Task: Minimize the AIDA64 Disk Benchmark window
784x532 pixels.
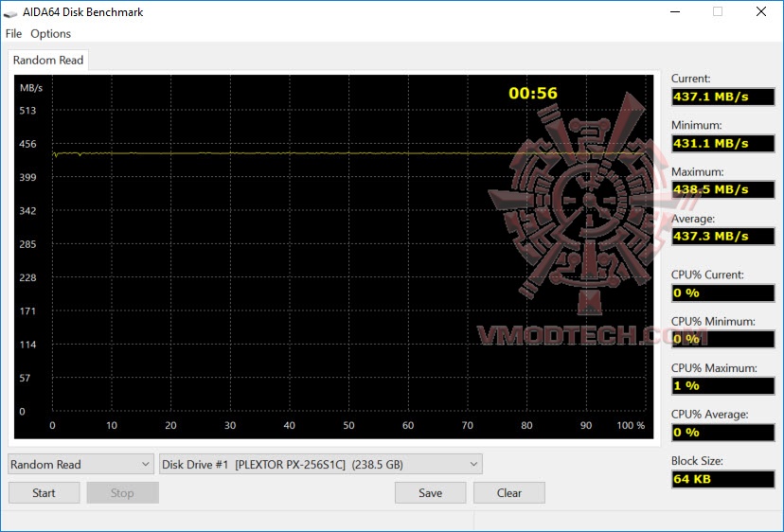Action: (x=675, y=11)
